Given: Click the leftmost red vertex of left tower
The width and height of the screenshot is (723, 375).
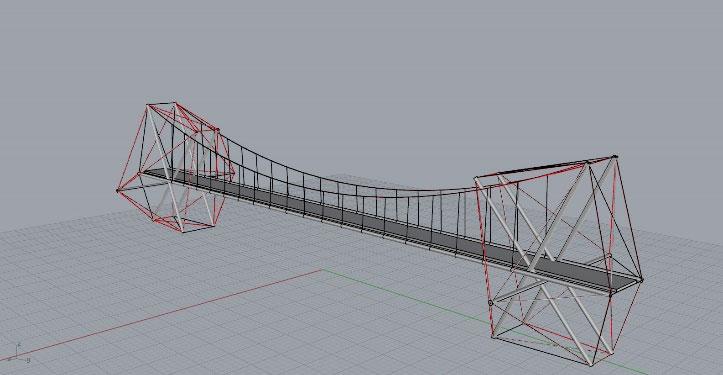Looking at the screenshot, I should click(118, 190).
